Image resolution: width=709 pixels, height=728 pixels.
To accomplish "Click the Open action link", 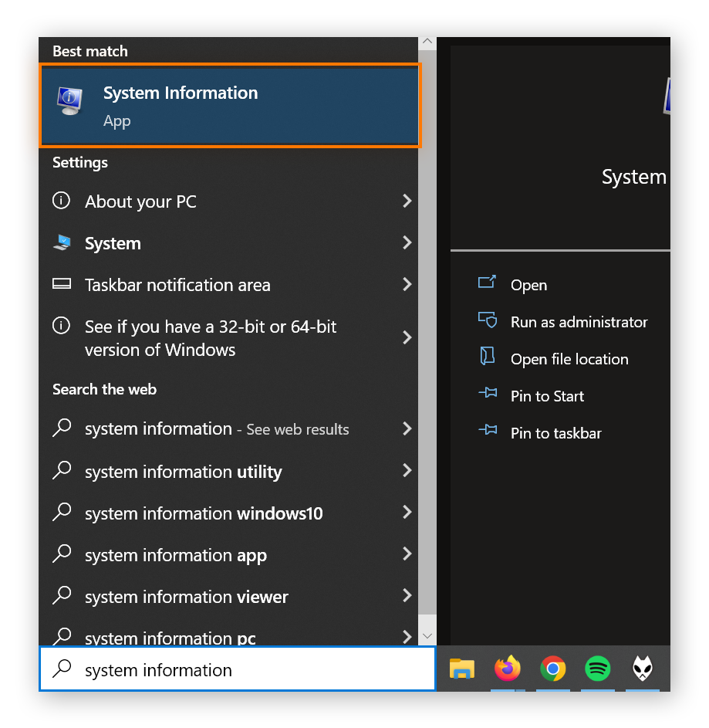I will tap(528, 285).
